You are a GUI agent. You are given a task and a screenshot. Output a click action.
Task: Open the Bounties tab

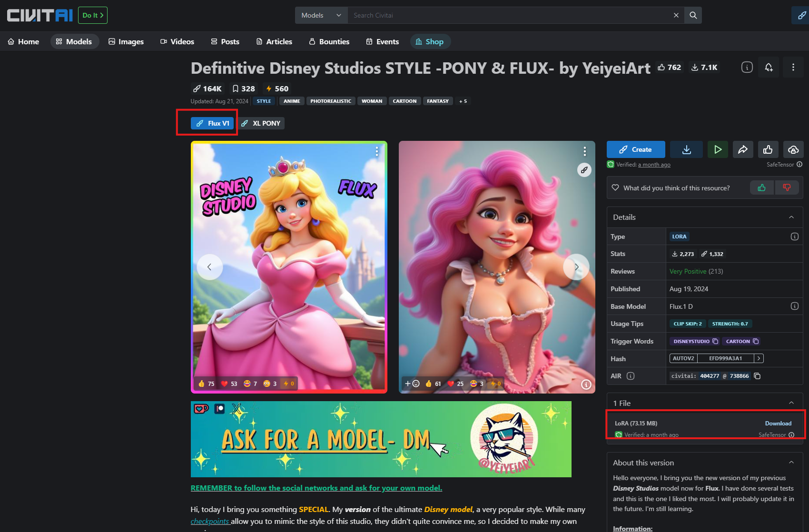point(329,41)
